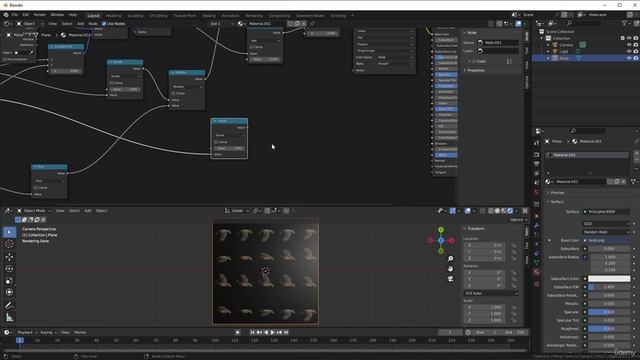
Task: Click the Blender logo menu icon
Action: tap(6, 15)
